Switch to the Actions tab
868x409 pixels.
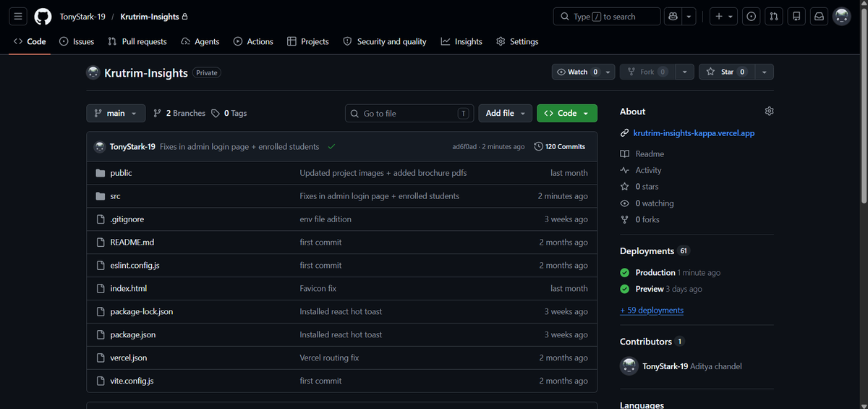(253, 41)
